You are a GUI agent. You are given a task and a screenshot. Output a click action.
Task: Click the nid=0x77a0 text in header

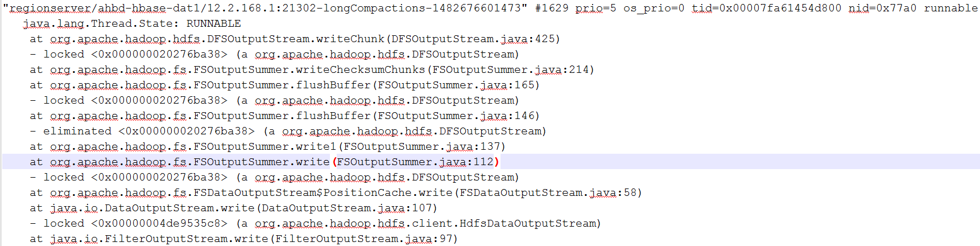883,8
